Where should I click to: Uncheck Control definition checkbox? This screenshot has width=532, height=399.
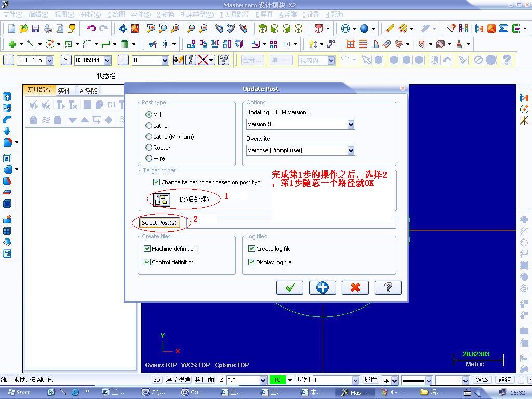point(147,262)
